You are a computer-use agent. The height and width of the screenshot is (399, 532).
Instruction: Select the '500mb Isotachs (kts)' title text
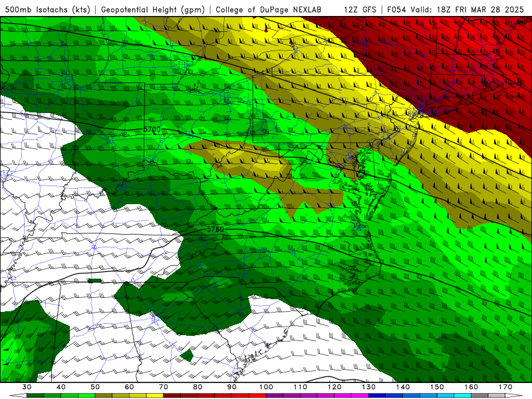pos(48,9)
